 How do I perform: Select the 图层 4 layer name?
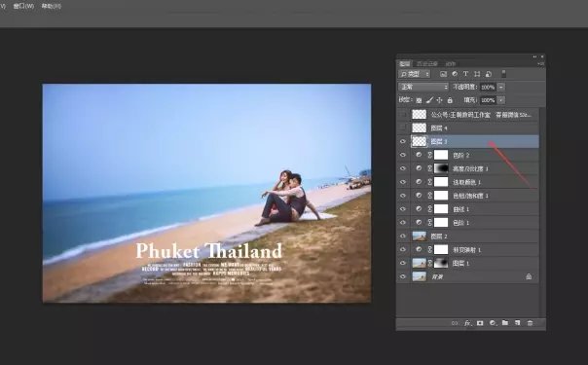click(x=439, y=128)
